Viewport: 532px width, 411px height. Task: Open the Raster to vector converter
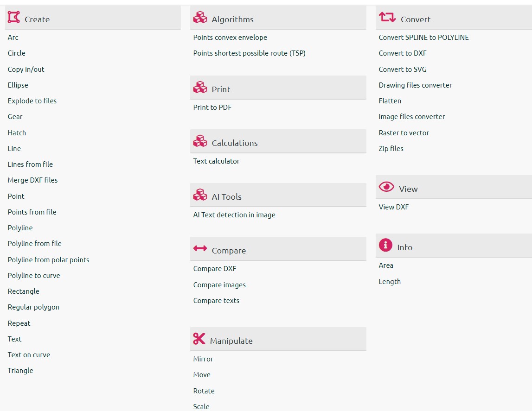click(x=404, y=133)
